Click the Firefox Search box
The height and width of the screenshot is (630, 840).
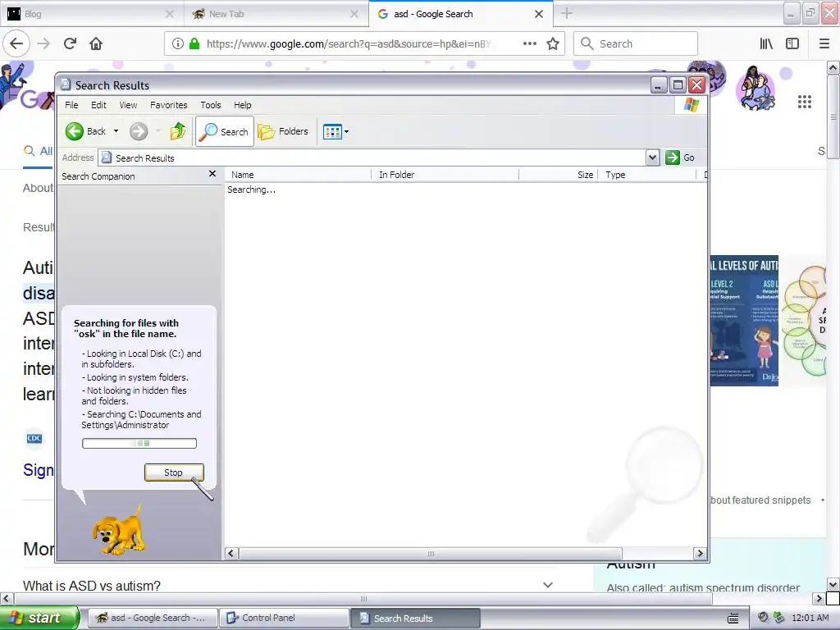(x=636, y=43)
